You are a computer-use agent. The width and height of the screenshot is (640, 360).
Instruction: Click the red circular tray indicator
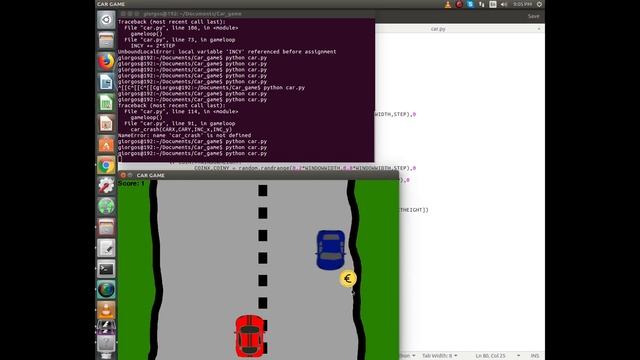click(459, 4)
